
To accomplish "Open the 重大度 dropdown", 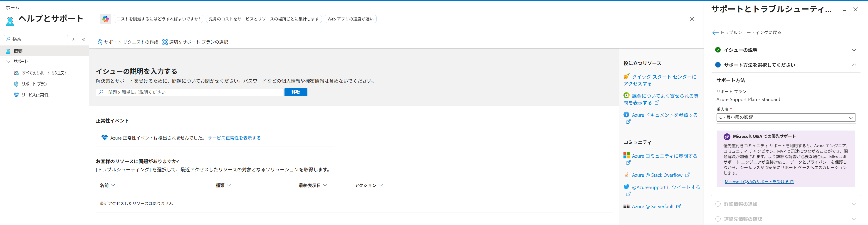I will click(786, 118).
